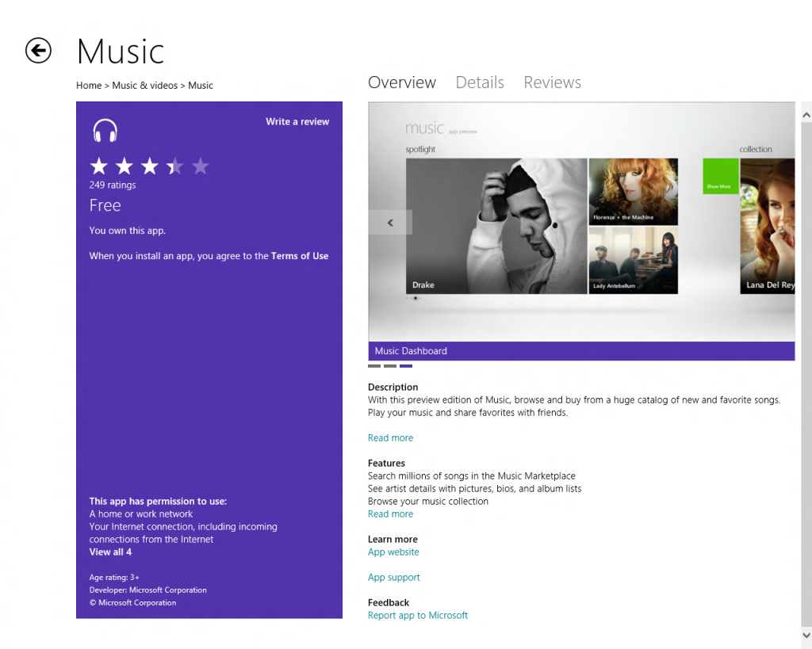812x649 pixels.
Task: Select the second screenshot indicator bar
Action: tap(390, 366)
